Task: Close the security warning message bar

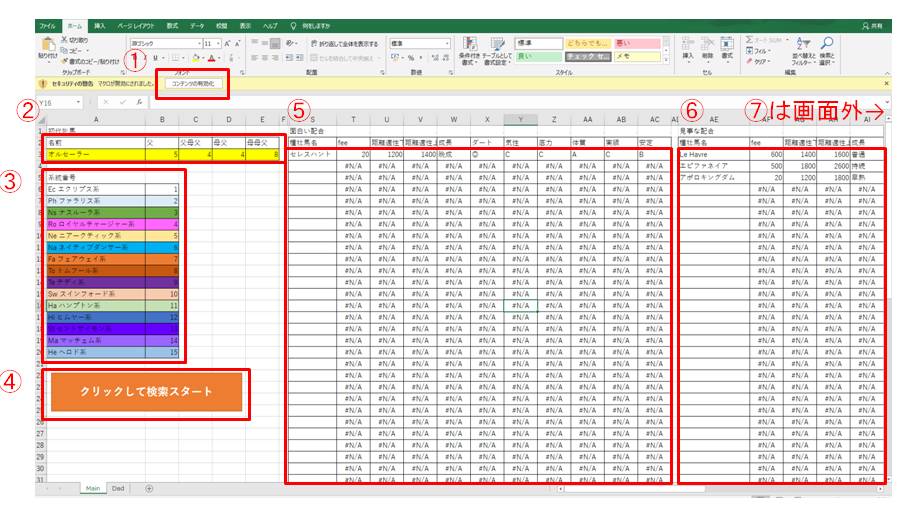Action: (886, 84)
